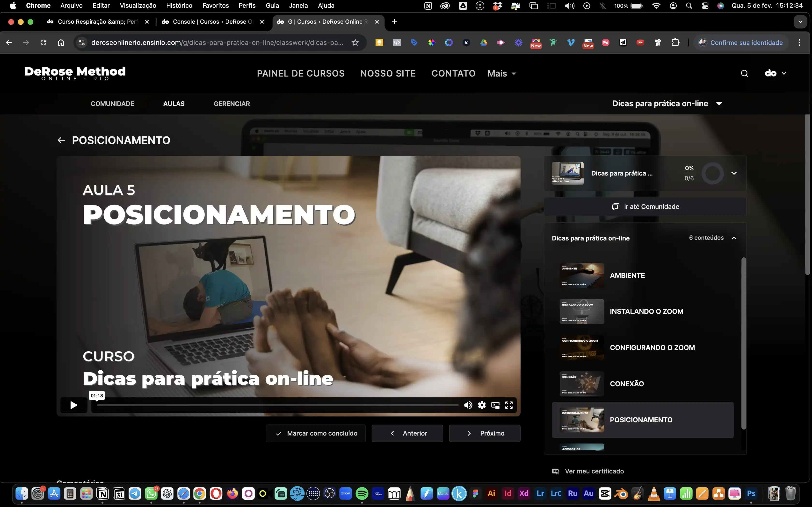Open Chrome extensions puzzle icon
This screenshot has height=507, width=812.
coord(675,42)
